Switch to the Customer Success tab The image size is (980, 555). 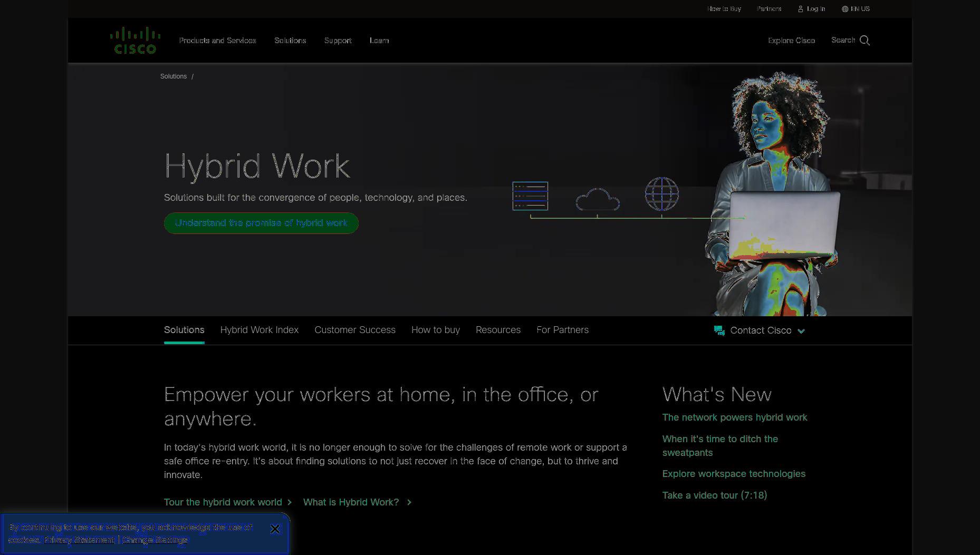click(355, 330)
